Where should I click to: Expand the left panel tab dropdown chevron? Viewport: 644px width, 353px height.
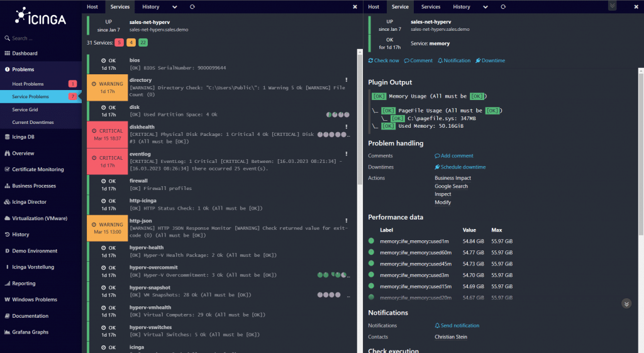(x=174, y=7)
